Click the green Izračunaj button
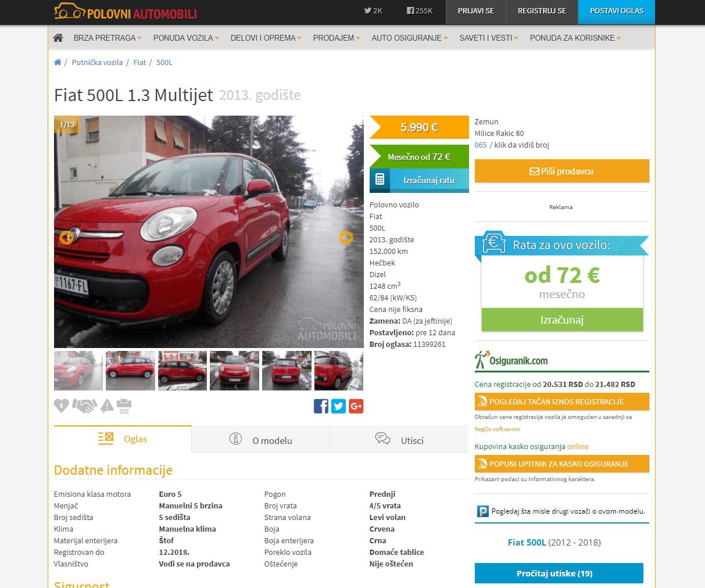The height and width of the screenshot is (588, 705). click(x=562, y=320)
